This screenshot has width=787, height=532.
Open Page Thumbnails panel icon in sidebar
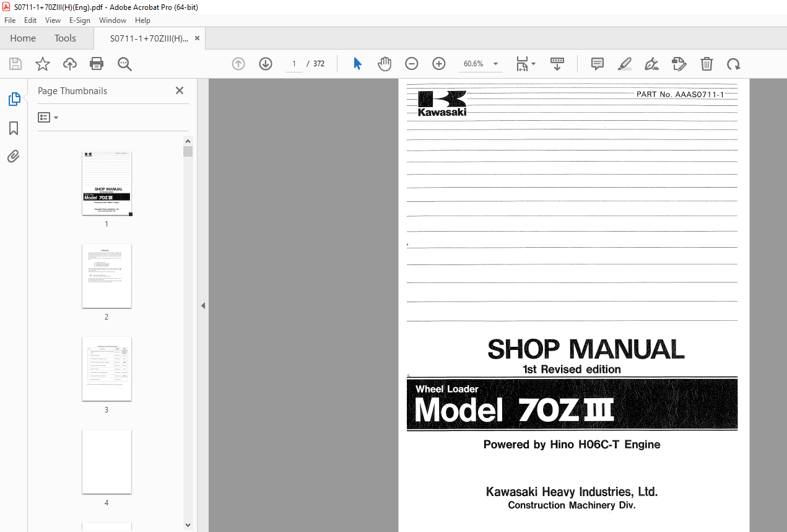tap(14, 98)
